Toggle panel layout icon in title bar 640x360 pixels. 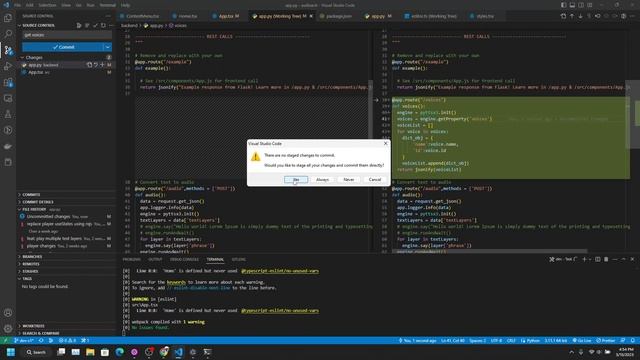click(x=572, y=5)
